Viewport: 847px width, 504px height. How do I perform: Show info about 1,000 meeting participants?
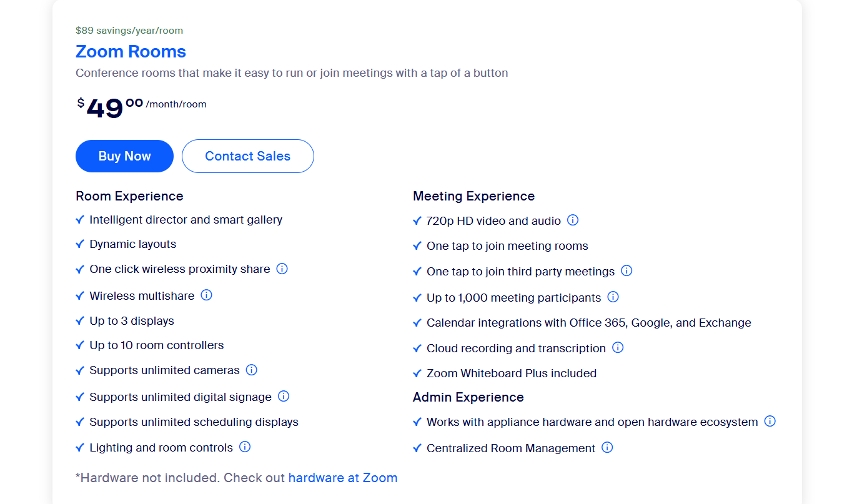tap(613, 297)
